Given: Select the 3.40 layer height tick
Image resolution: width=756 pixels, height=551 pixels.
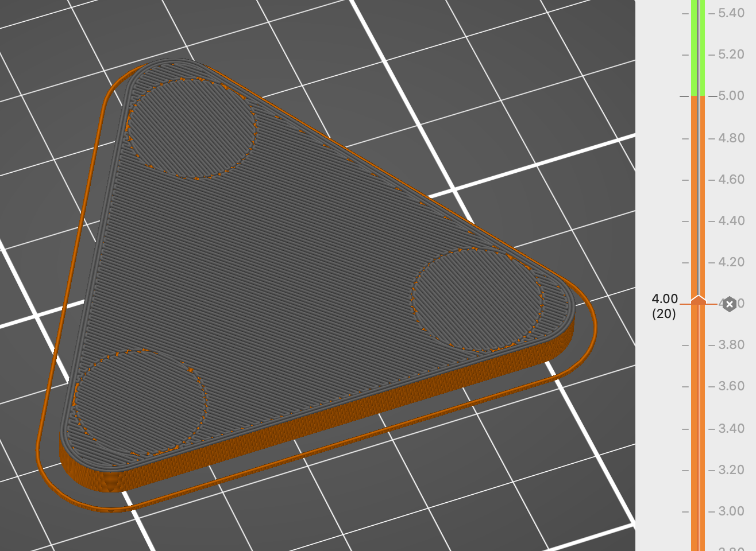Looking at the screenshot, I should pos(731,429).
